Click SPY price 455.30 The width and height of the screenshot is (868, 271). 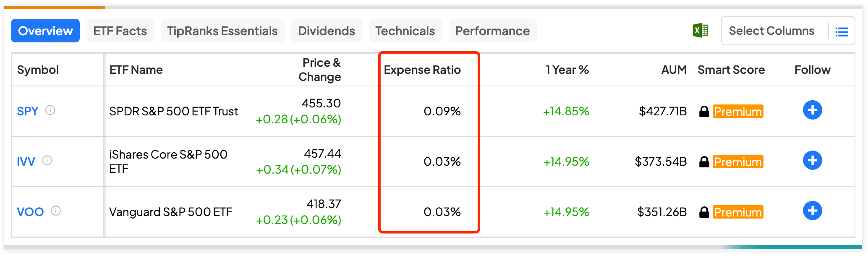point(322,103)
